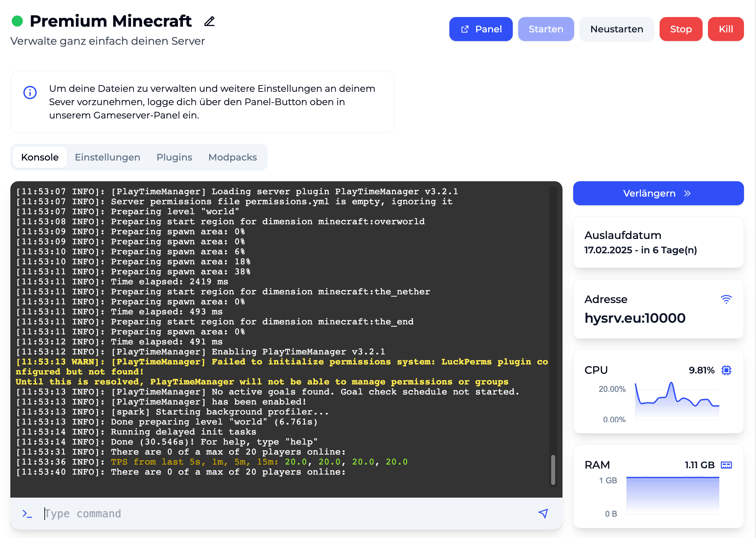Image resolution: width=756 pixels, height=538 pixels.
Task: Click the No active goals found line
Action: coord(268,392)
